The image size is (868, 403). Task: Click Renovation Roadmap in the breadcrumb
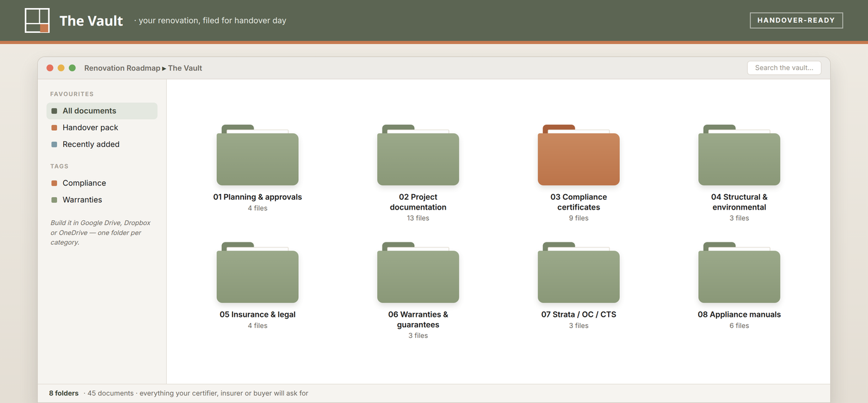click(122, 68)
